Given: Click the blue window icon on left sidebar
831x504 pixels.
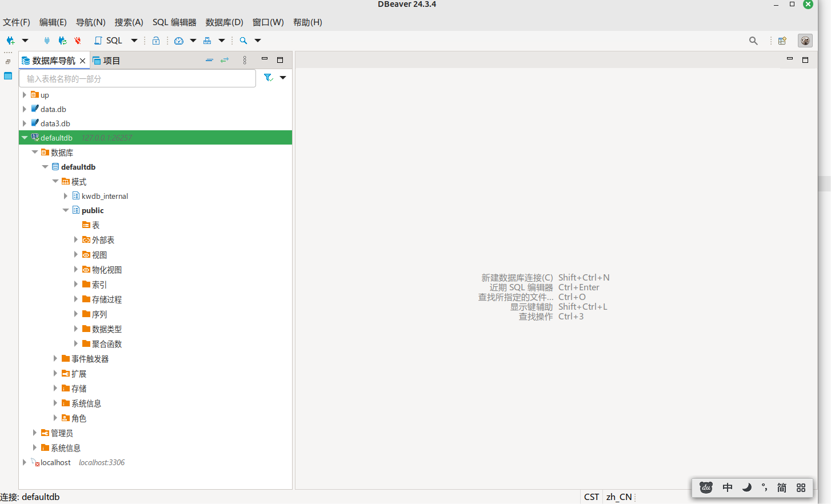Looking at the screenshot, I should click(8, 76).
